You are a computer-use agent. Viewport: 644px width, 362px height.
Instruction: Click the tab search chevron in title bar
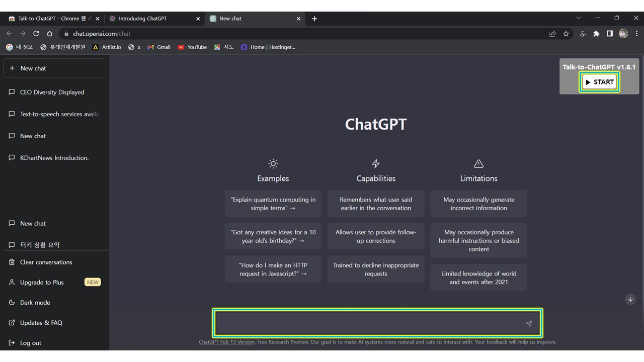tap(579, 18)
